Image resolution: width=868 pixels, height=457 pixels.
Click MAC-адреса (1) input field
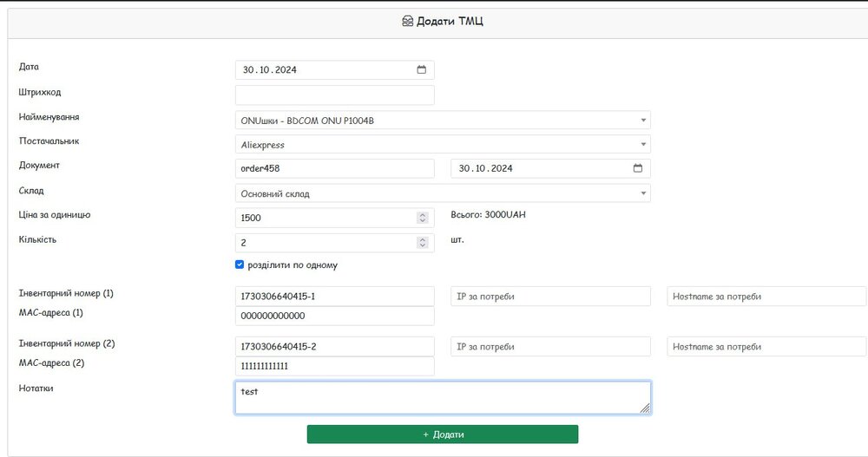click(x=334, y=317)
